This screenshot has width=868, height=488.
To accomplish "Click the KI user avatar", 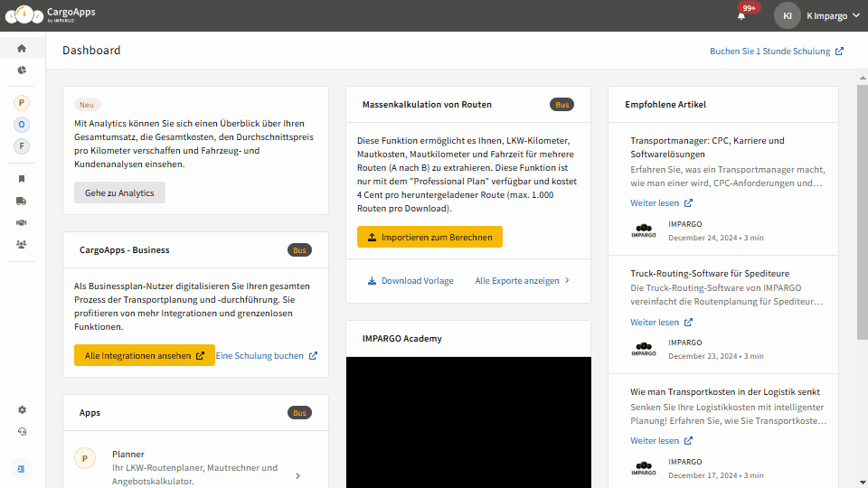I will pos(788,15).
